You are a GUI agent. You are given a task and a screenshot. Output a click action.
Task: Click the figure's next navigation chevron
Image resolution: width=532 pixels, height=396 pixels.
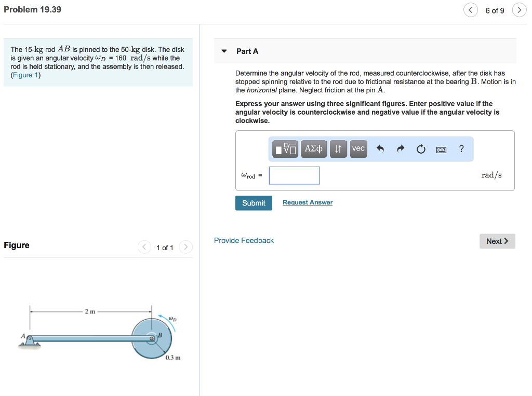coord(185,247)
